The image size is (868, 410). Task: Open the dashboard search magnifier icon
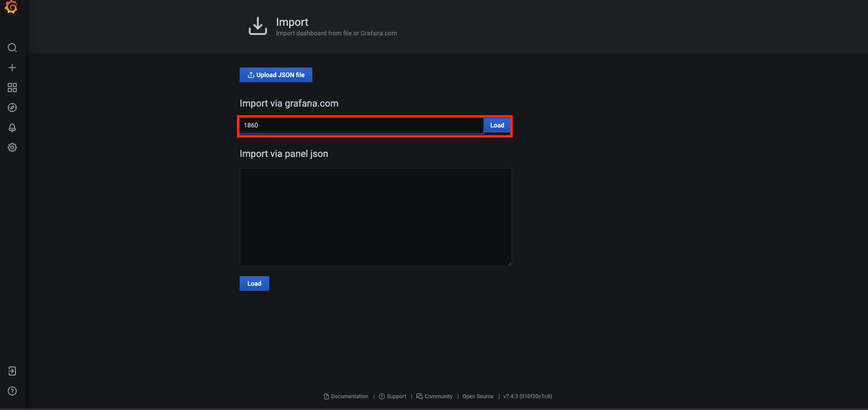tap(12, 48)
